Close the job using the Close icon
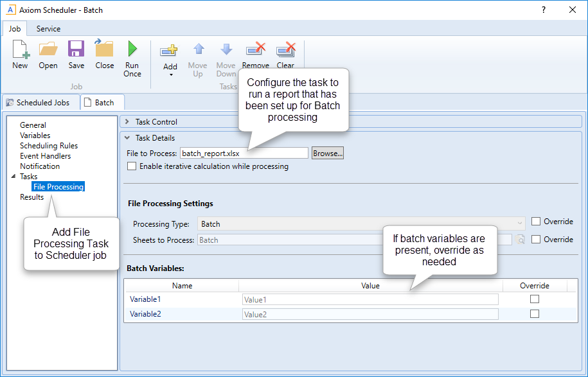The image size is (588, 377). [x=104, y=55]
